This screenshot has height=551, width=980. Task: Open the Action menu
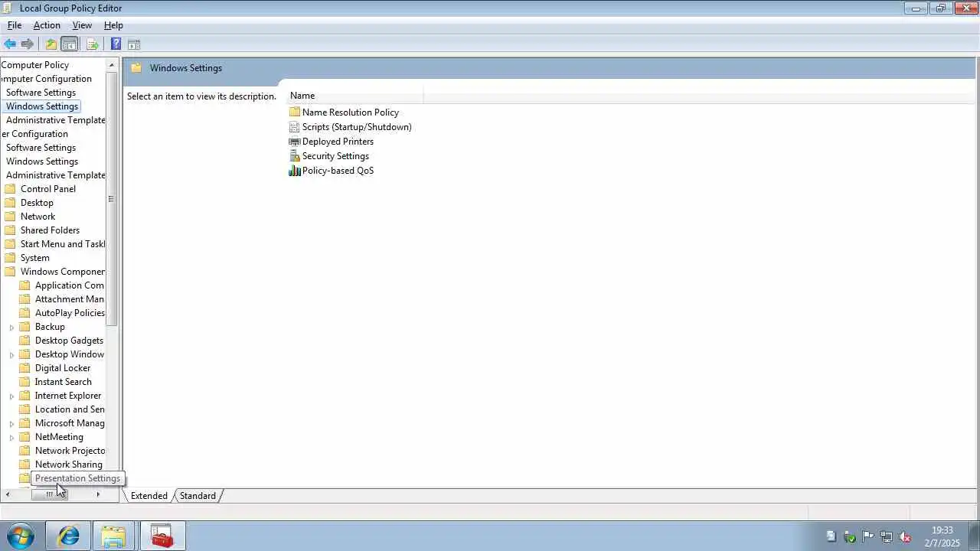click(x=47, y=25)
